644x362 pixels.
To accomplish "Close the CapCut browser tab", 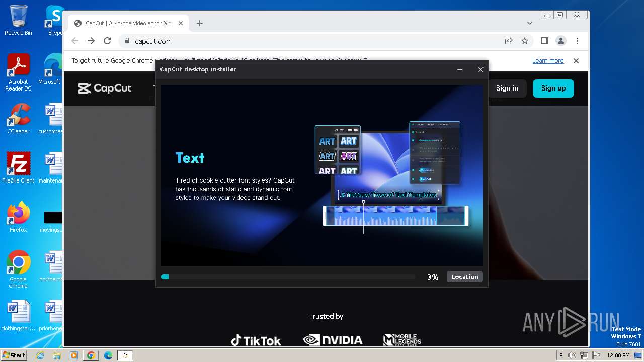I will (x=181, y=23).
